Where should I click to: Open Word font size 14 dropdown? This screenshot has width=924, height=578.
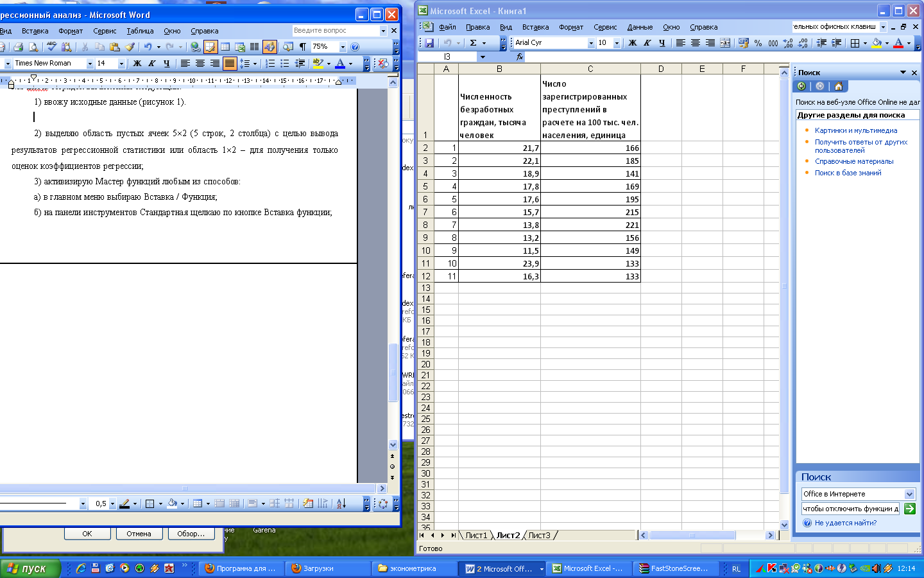click(121, 64)
